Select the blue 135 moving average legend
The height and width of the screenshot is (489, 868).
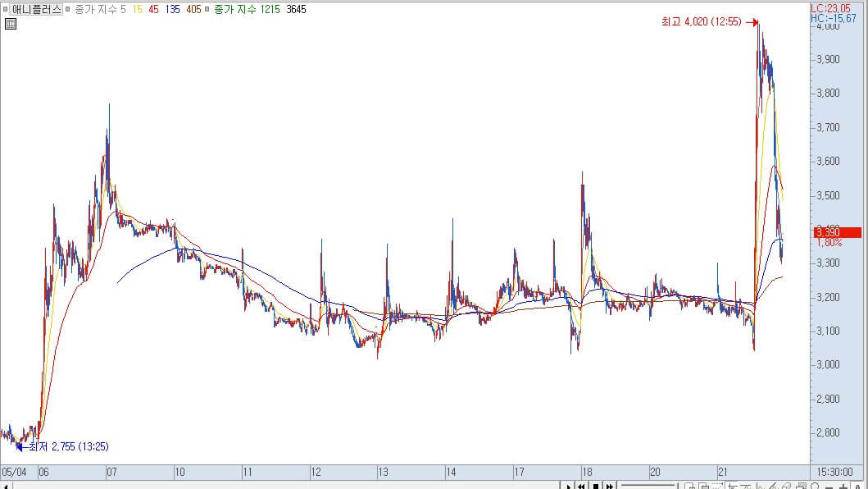[172, 9]
